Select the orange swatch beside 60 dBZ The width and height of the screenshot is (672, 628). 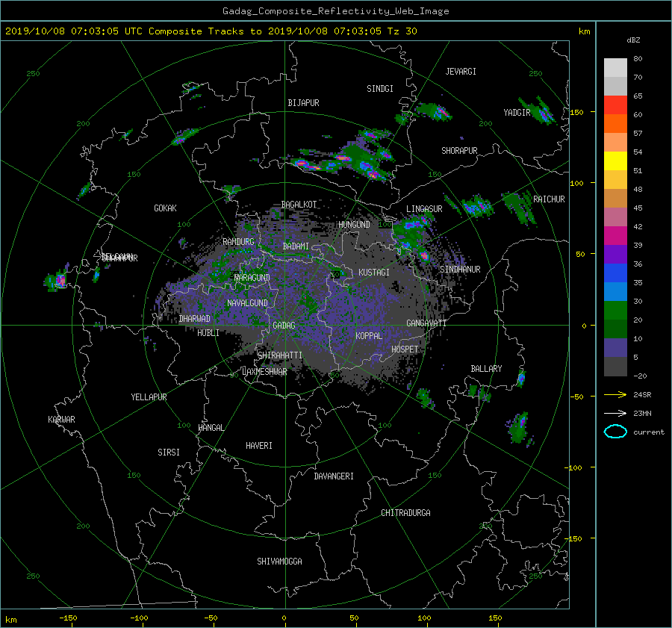click(x=615, y=124)
